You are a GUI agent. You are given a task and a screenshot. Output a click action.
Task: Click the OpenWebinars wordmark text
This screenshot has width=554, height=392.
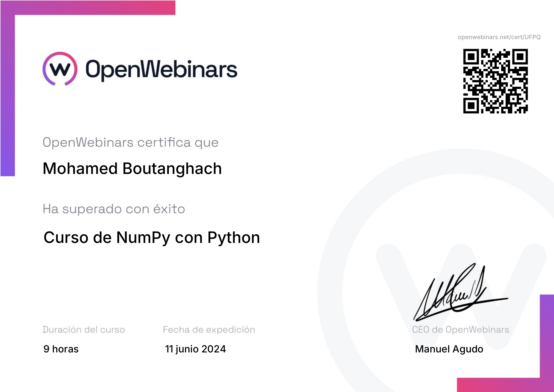click(x=161, y=69)
